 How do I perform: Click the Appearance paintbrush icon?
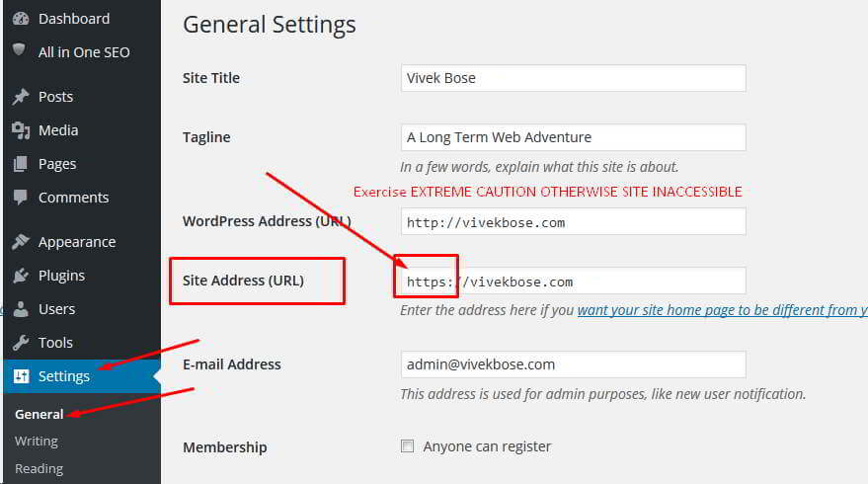[21, 242]
